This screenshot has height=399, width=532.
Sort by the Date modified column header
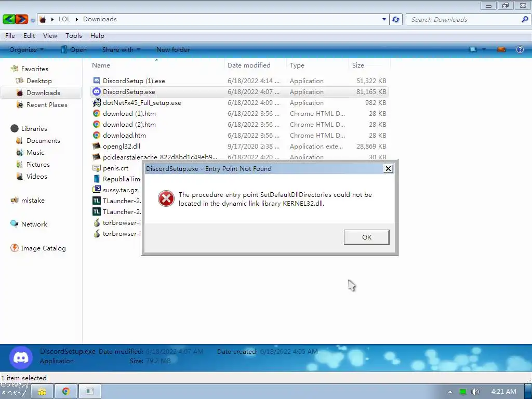pos(249,65)
